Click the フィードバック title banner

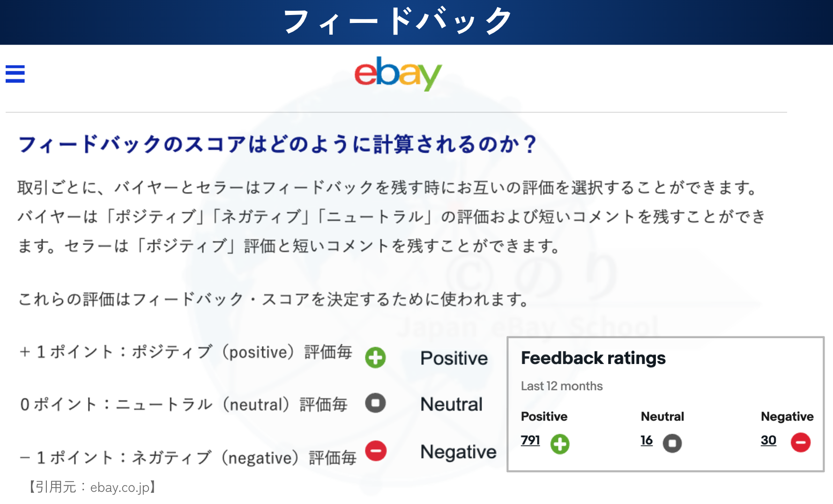click(398, 22)
